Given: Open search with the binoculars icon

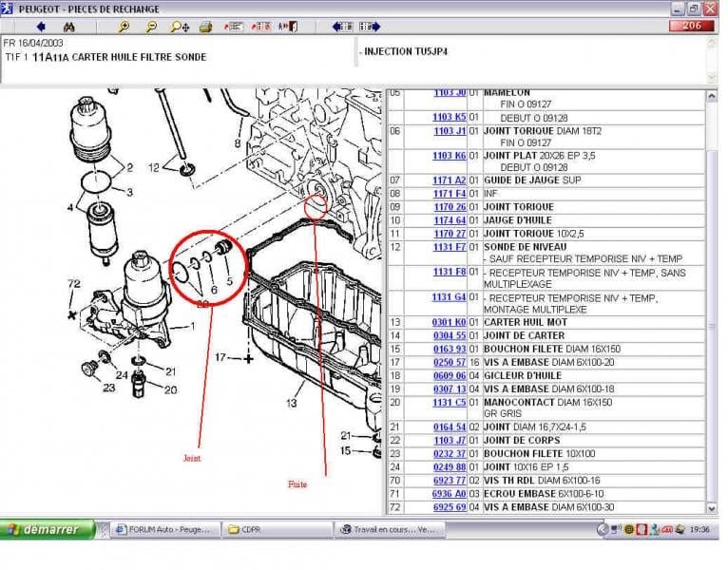Looking at the screenshot, I should click(68, 27).
